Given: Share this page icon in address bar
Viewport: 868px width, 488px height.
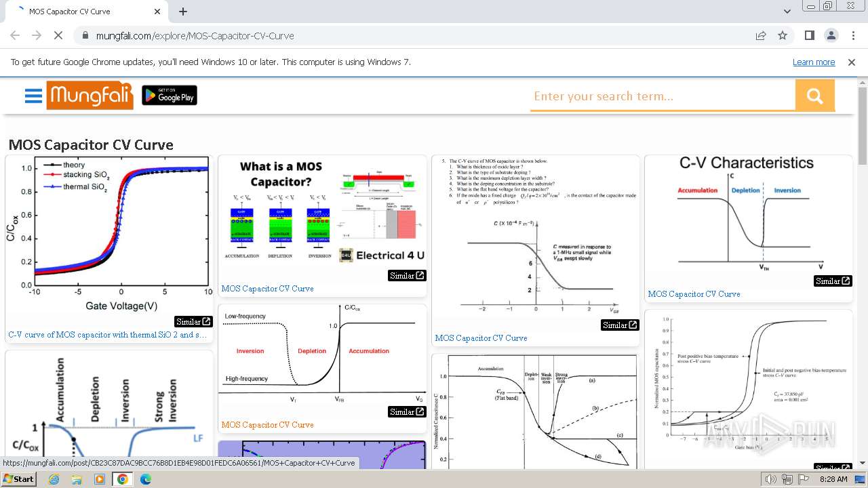Looking at the screenshot, I should click(761, 35).
